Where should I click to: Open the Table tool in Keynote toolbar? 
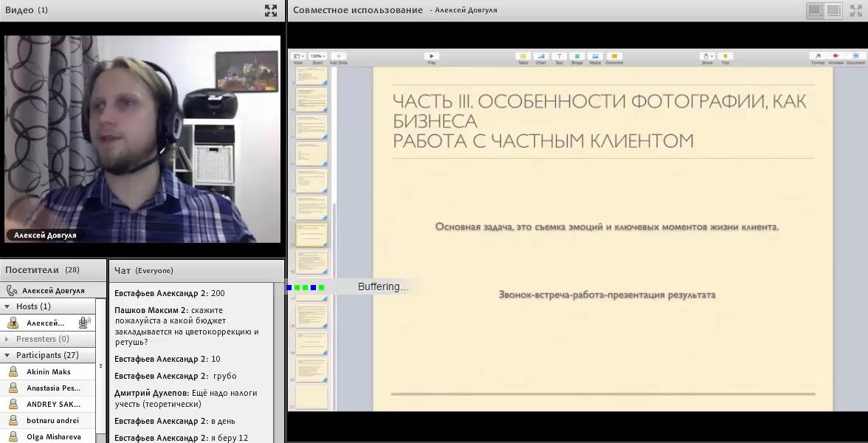point(523,56)
